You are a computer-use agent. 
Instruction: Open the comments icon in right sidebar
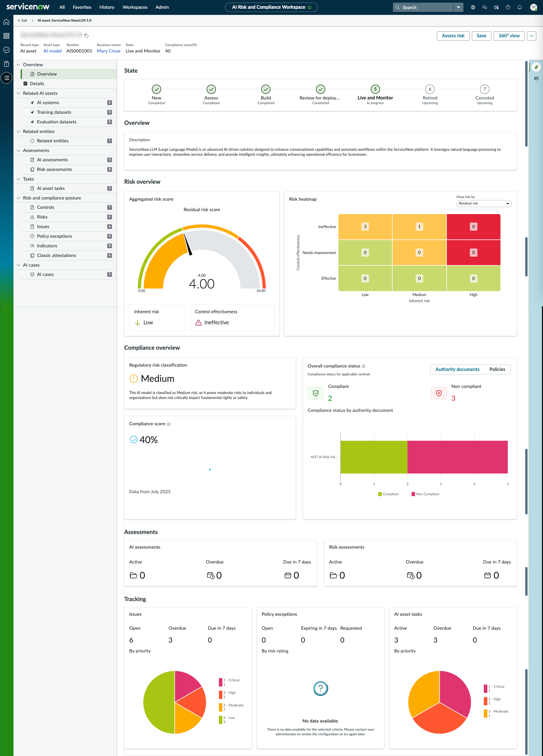coord(536,79)
